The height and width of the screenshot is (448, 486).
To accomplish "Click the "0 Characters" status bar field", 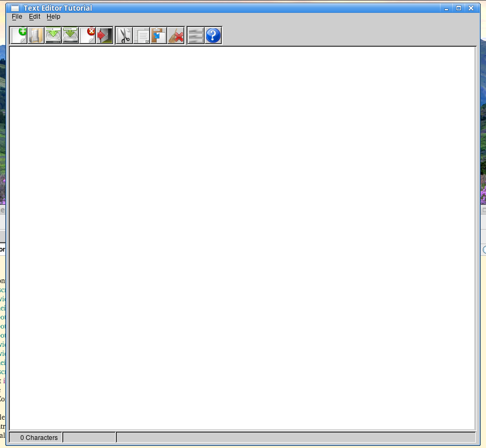I will click(x=36, y=437).
